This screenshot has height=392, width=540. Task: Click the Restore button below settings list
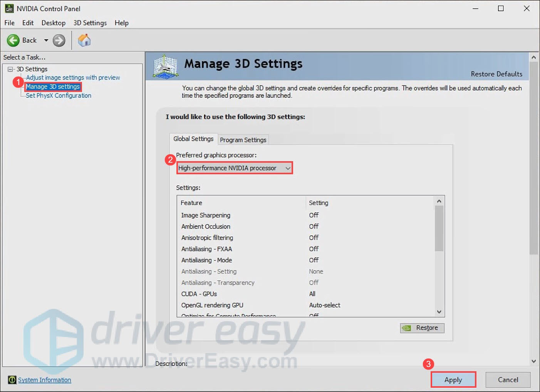pyautogui.click(x=422, y=328)
